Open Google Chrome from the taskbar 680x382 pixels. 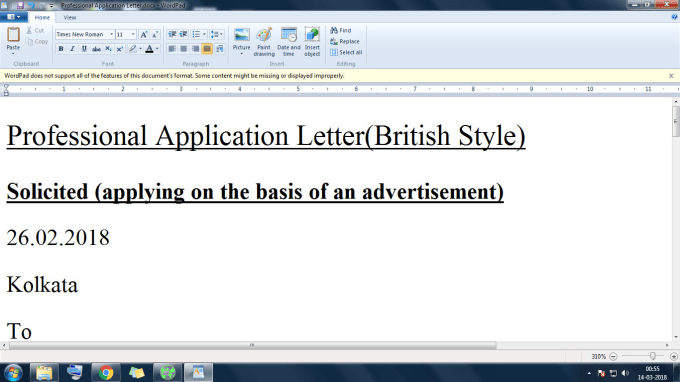click(x=105, y=372)
